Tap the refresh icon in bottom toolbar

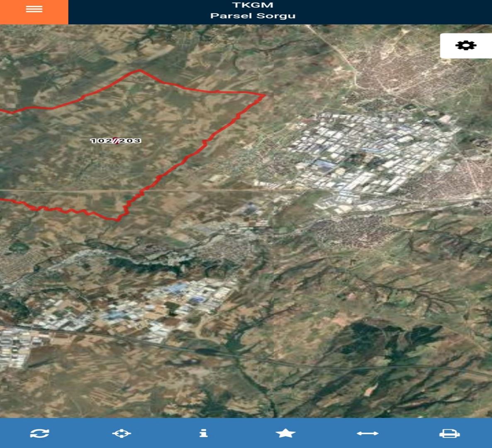click(x=40, y=433)
